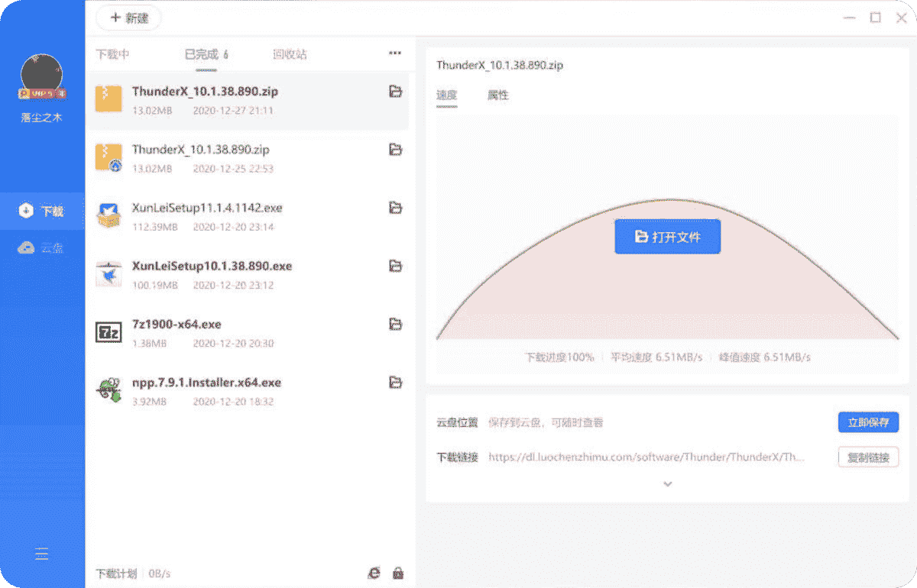The height and width of the screenshot is (588, 917).
Task: Open the 属性 properties tab
Action: click(497, 95)
